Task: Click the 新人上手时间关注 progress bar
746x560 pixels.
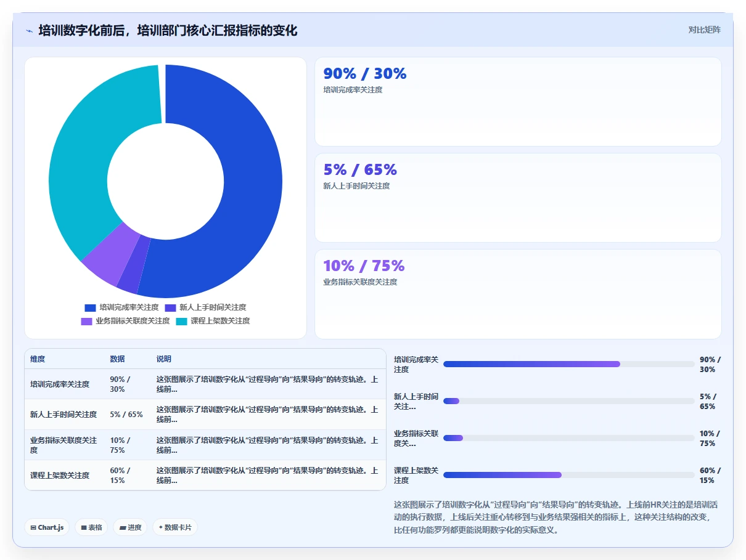Action: pos(569,401)
